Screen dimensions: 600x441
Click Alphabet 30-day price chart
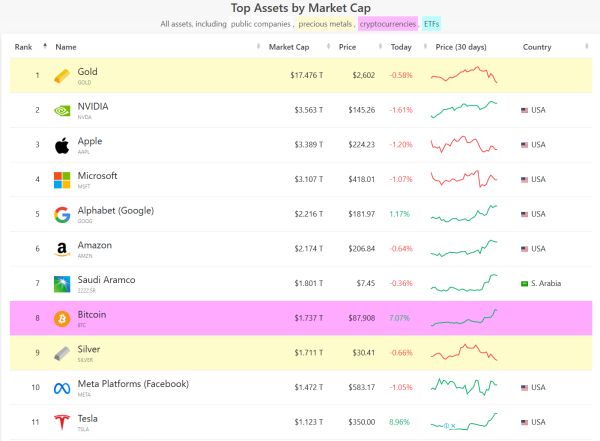[x=464, y=214]
